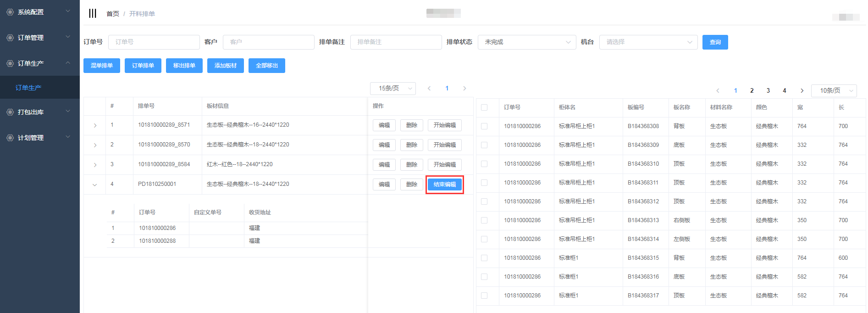Select checkbox for board B184368317
868x313 pixels.
tap(484, 296)
